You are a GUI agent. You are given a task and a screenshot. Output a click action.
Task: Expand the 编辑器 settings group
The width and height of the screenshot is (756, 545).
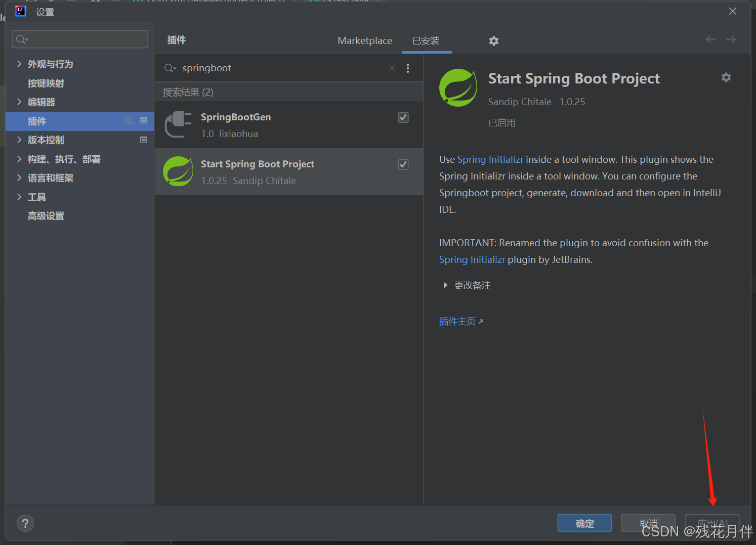[x=19, y=102]
